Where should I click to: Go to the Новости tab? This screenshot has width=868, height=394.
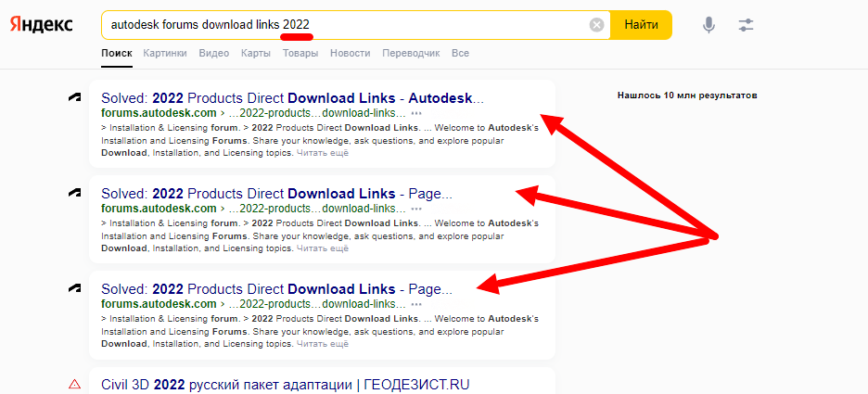coord(350,54)
